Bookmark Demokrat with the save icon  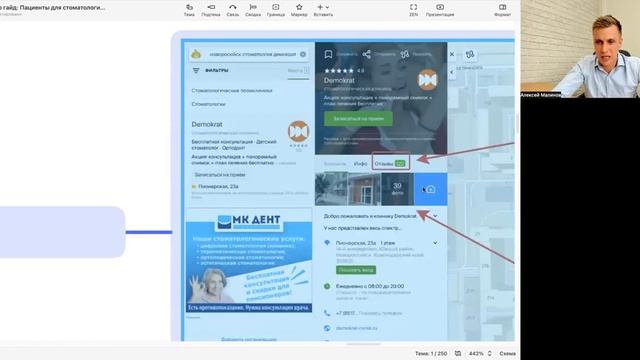pos(328,54)
